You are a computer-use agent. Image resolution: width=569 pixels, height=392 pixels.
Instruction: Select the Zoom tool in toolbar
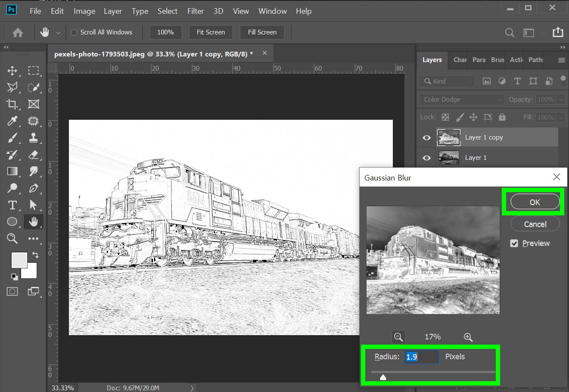tap(12, 238)
